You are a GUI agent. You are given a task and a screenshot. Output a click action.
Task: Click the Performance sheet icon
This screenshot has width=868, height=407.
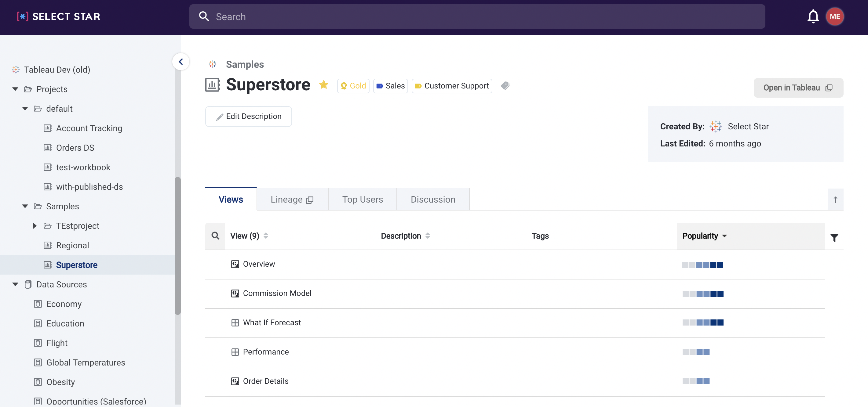235,352
